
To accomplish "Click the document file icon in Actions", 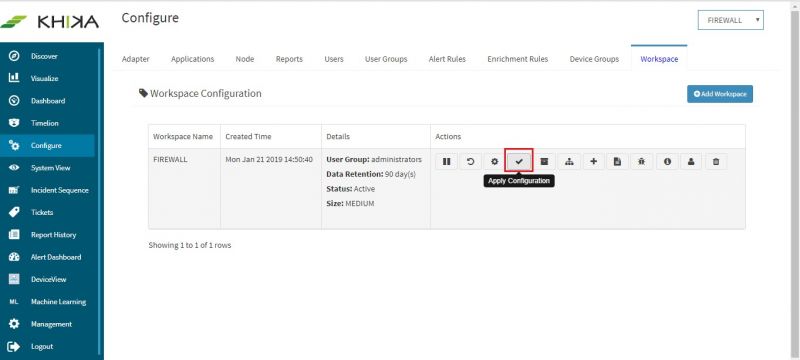I will 617,162.
